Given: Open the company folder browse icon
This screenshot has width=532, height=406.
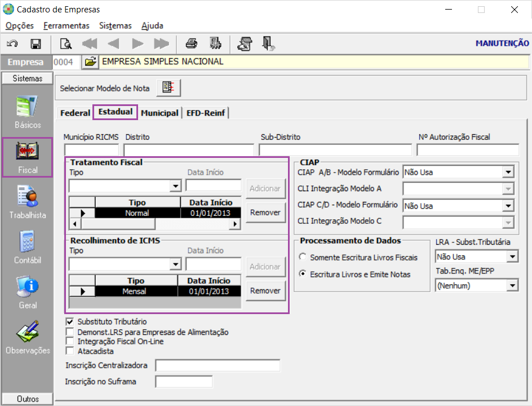Looking at the screenshot, I should coord(90,62).
